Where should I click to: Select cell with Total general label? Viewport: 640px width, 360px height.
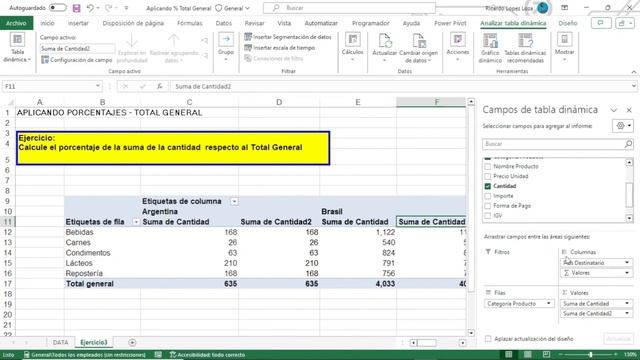[102, 284]
